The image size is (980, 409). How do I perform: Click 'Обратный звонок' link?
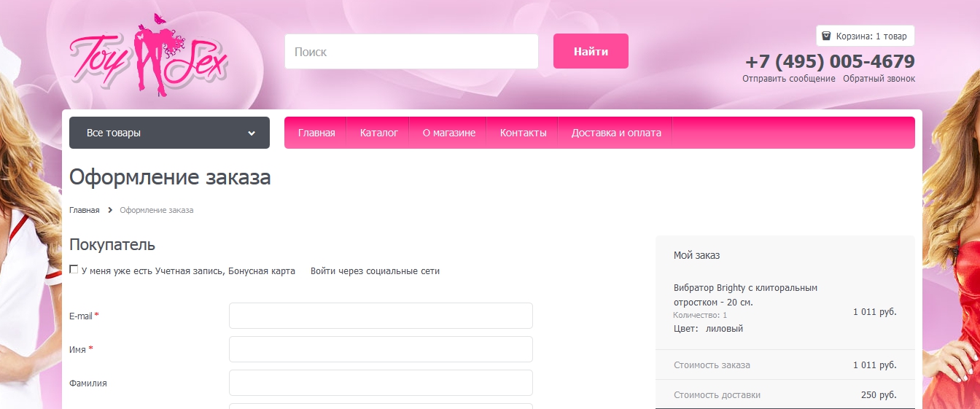click(879, 79)
